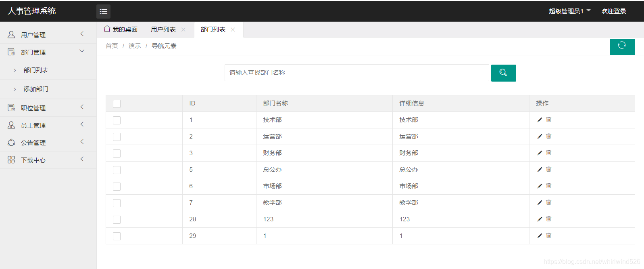Close the 用户列表 tab
The width and height of the screenshot is (644, 269).
[x=183, y=29]
